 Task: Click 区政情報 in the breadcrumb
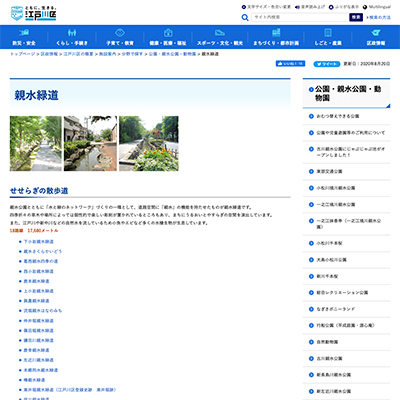tap(49, 54)
